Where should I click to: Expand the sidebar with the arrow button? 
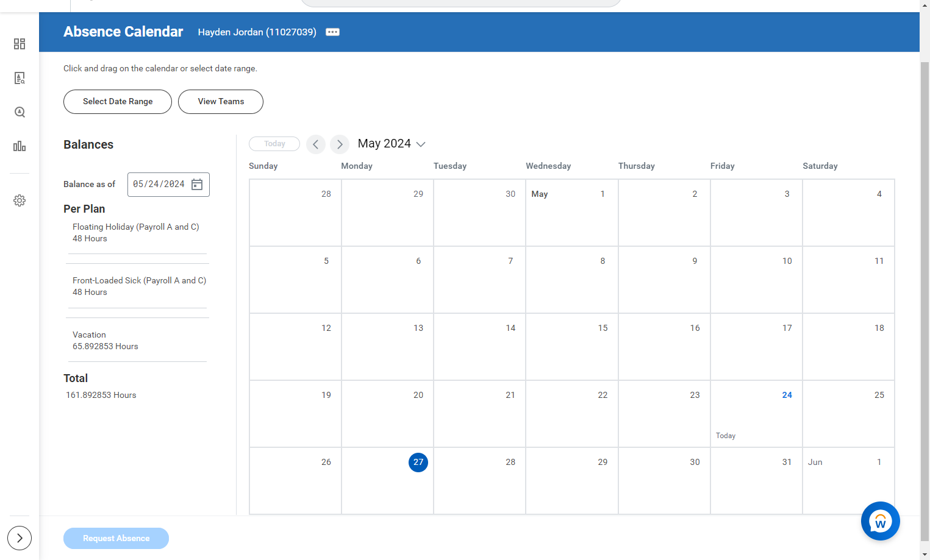pos(20,538)
